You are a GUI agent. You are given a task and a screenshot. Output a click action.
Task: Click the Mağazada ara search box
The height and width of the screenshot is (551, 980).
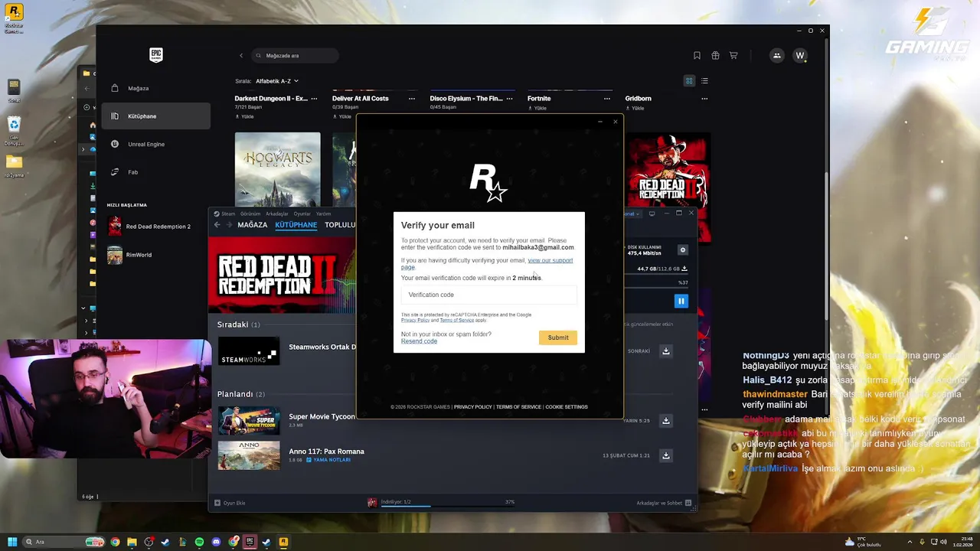295,56
